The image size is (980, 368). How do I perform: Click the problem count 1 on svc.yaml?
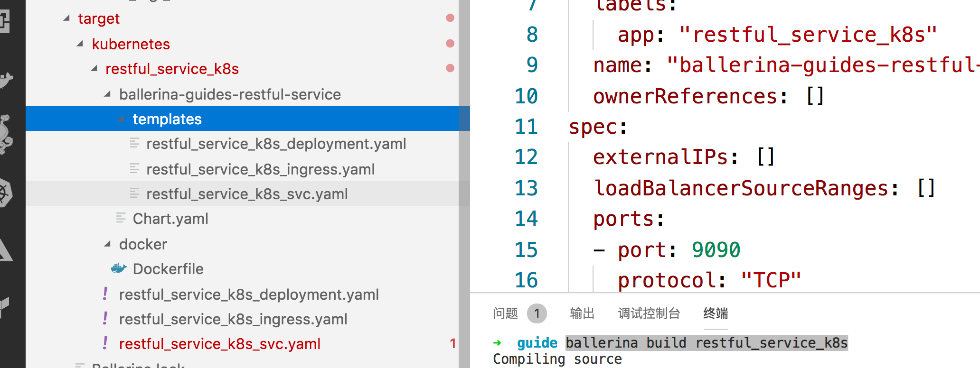point(452,343)
